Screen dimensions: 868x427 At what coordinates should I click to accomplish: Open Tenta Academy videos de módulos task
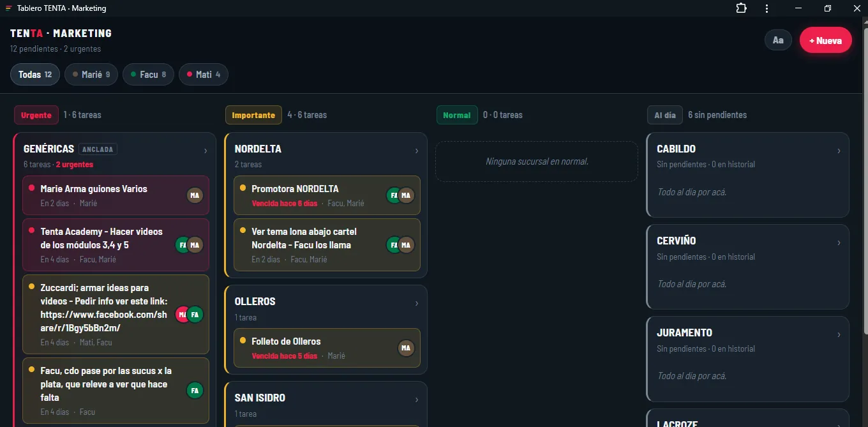click(116, 245)
